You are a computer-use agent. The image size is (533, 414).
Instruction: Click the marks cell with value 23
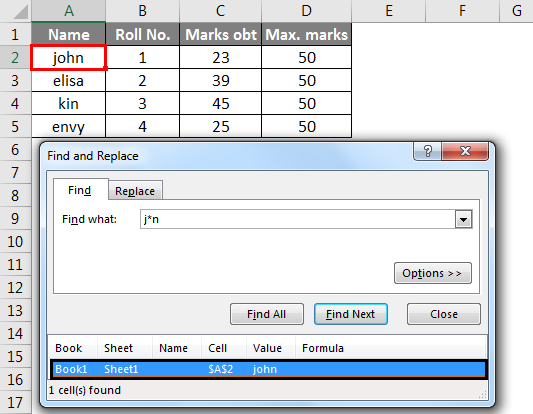[220, 57]
